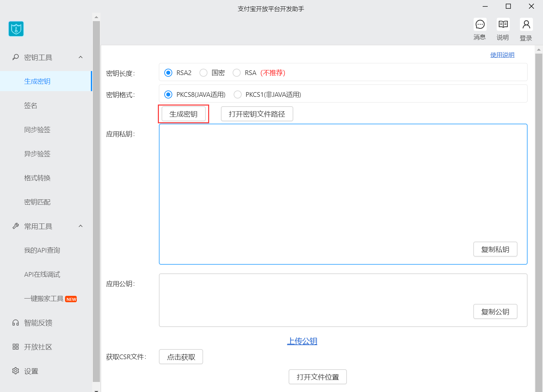Open the 消息 messages icon
Screen dimensions: 543x392
tap(480, 24)
